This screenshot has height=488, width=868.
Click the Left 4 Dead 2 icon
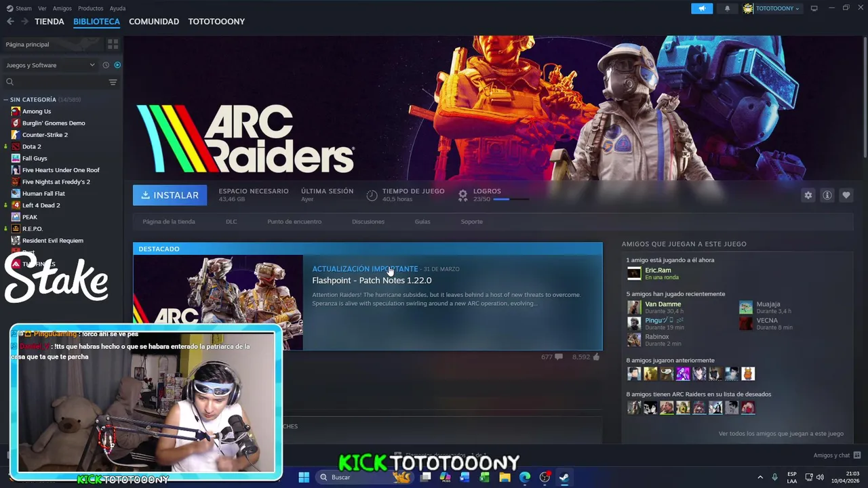click(x=16, y=205)
